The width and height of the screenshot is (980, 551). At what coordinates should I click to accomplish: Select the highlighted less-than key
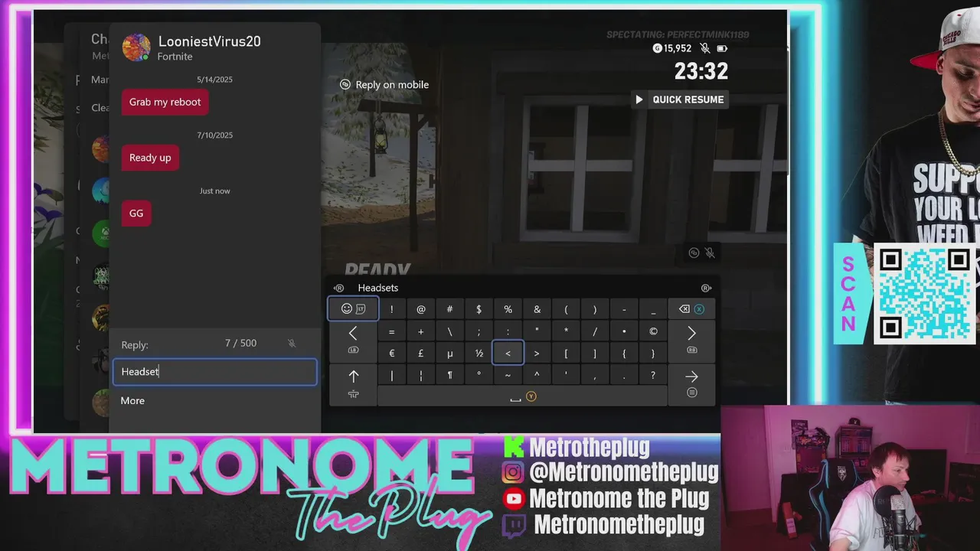[x=508, y=354]
